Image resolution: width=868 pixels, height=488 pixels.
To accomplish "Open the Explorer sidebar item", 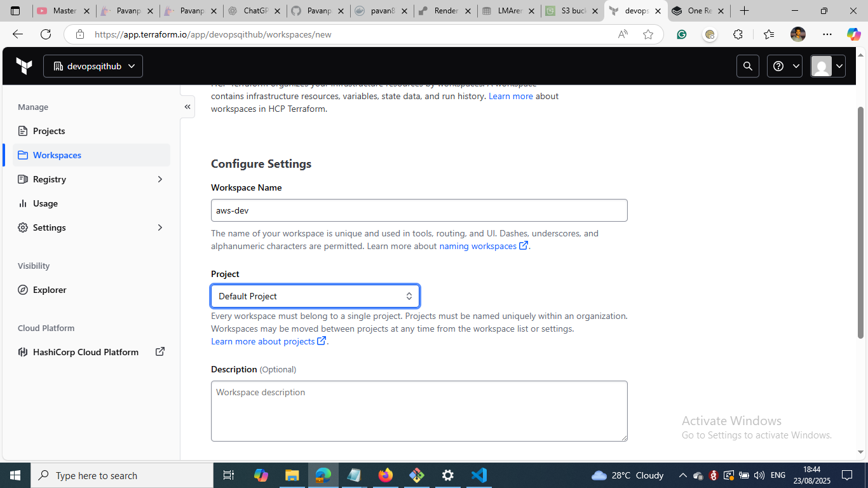I will click(50, 290).
